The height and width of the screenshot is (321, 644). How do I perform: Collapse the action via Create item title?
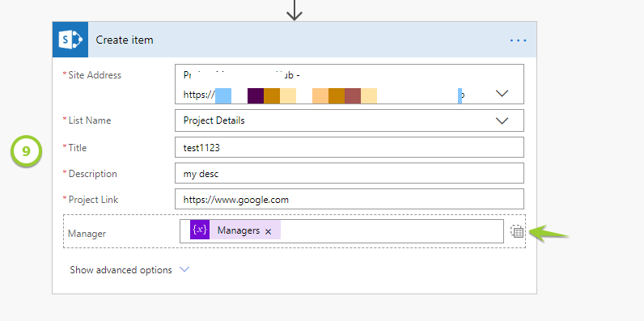coord(125,40)
